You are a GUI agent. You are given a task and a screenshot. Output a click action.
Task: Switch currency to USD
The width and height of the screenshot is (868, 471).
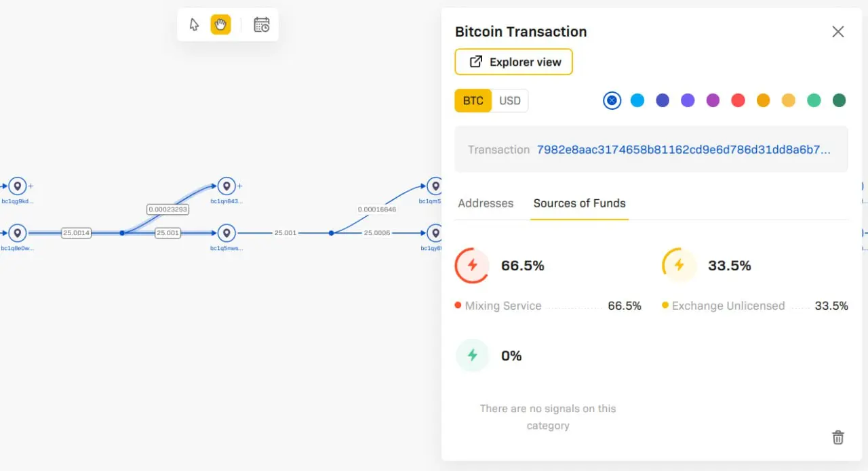(x=510, y=101)
